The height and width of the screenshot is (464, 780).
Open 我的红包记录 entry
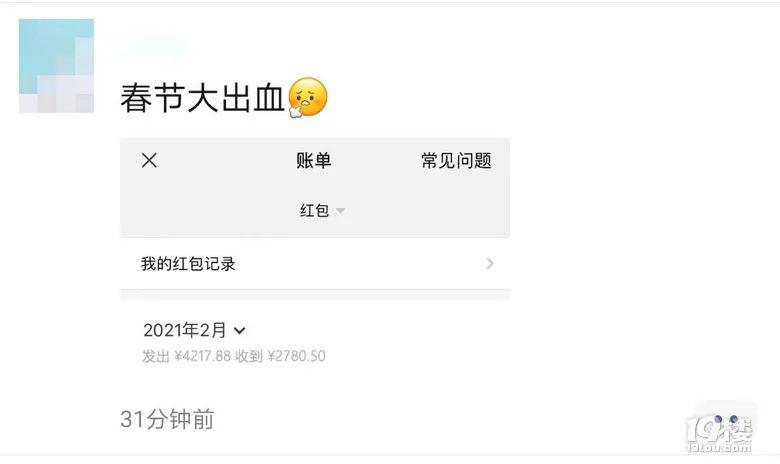point(315,264)
